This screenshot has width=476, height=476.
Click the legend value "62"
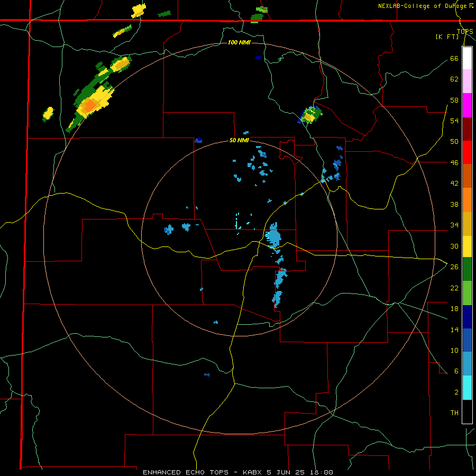pos(454,79)
